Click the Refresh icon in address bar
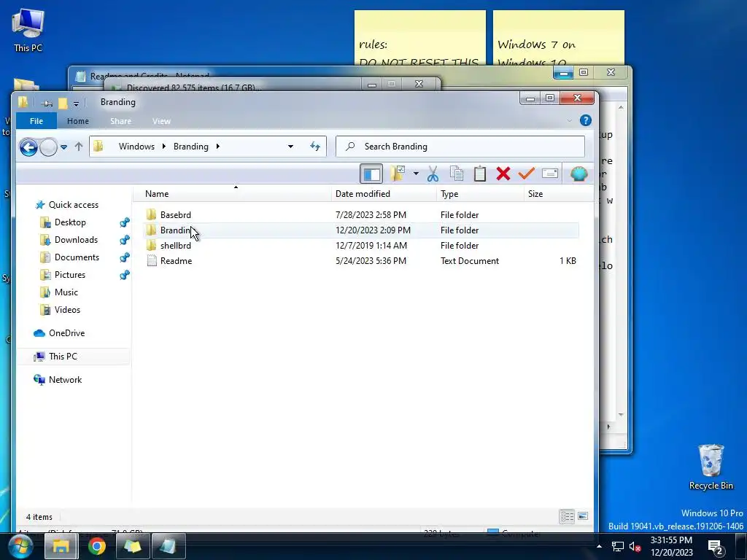The image size is (747, 560). 315,146
